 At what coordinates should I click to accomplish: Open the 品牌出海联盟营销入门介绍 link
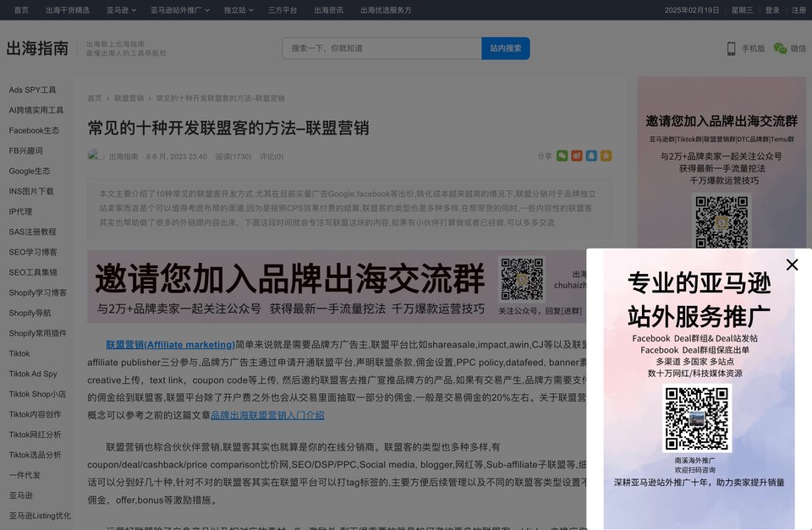267,415
